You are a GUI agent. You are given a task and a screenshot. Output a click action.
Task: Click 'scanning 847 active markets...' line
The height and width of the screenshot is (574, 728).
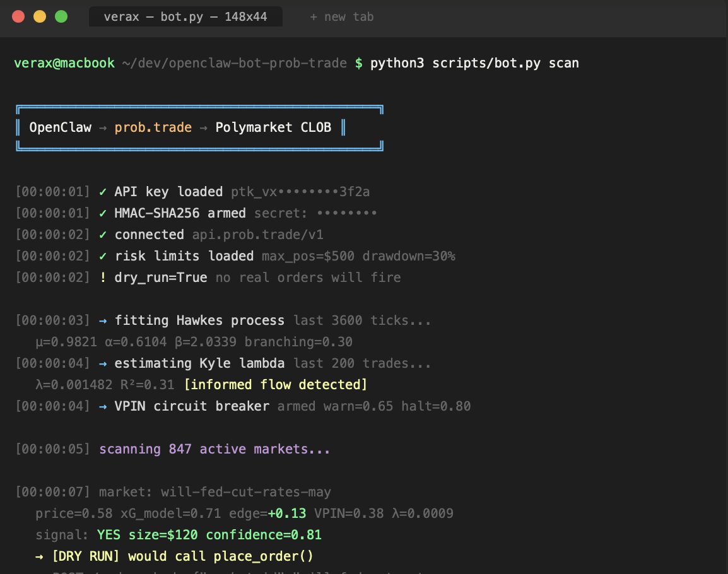click(x=214, y=449)
